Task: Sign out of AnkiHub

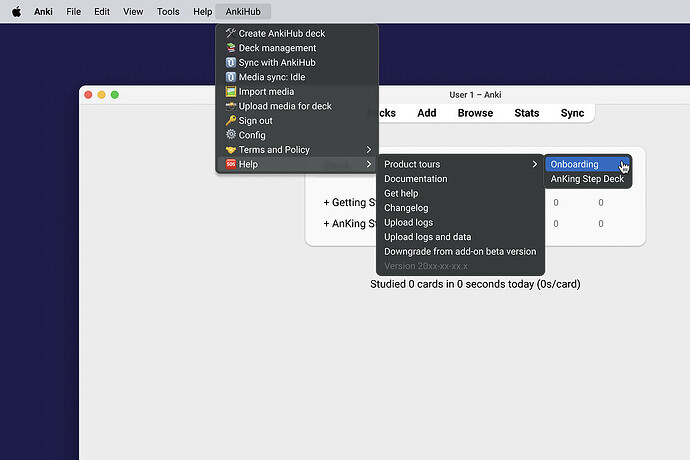Action: pyautogui.click(x=297, y=120)
